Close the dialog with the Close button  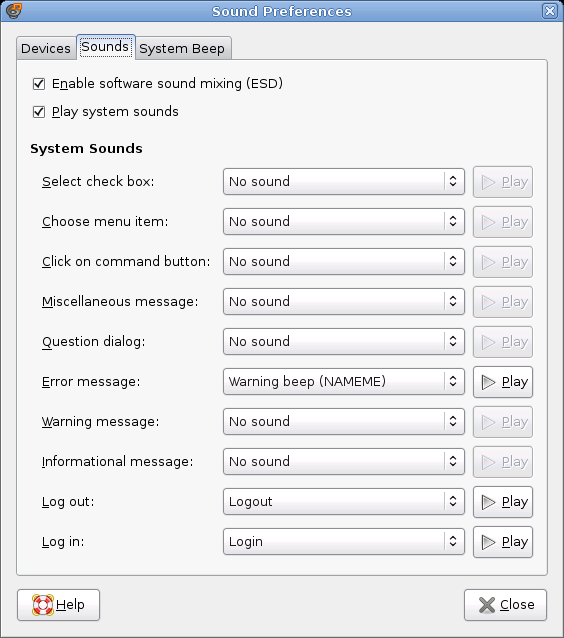click(x=505, y=605)
